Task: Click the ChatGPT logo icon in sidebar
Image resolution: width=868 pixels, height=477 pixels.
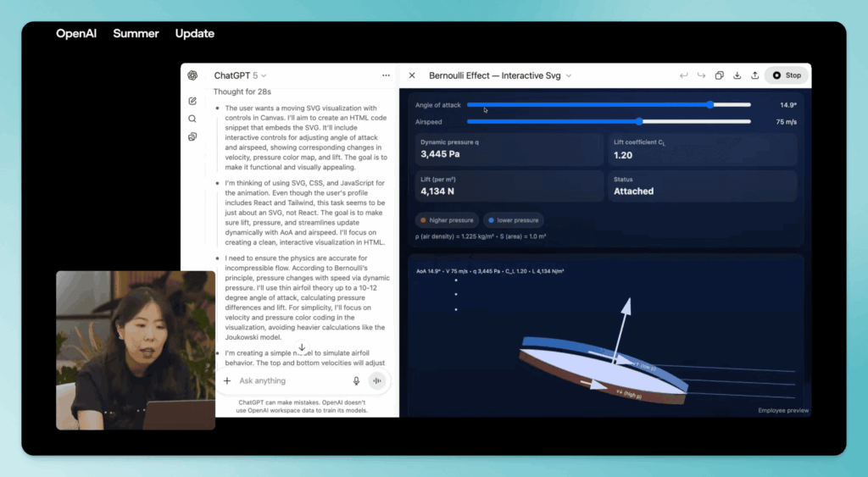Action: click(192, 75)
